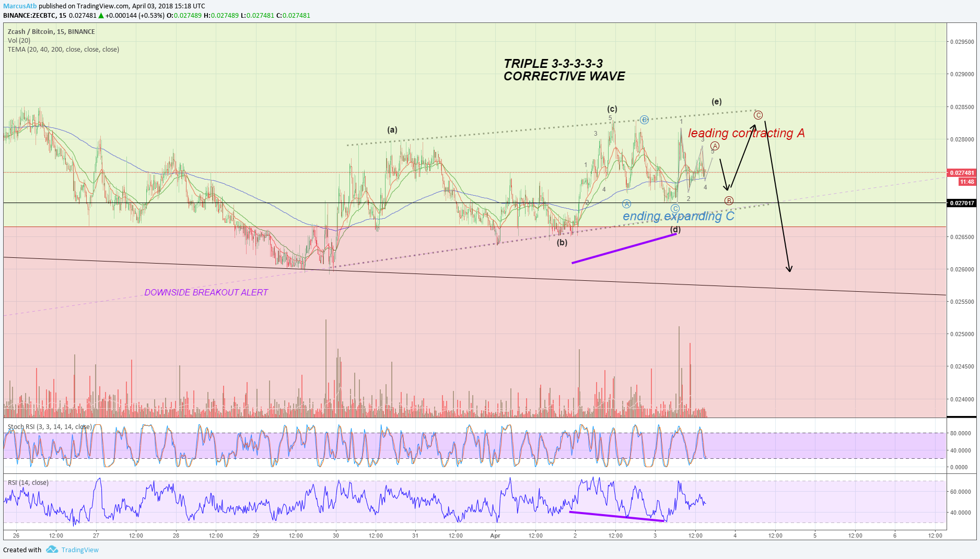
Task: Click the current price tag 0.027481
Action: coord(962,173)
